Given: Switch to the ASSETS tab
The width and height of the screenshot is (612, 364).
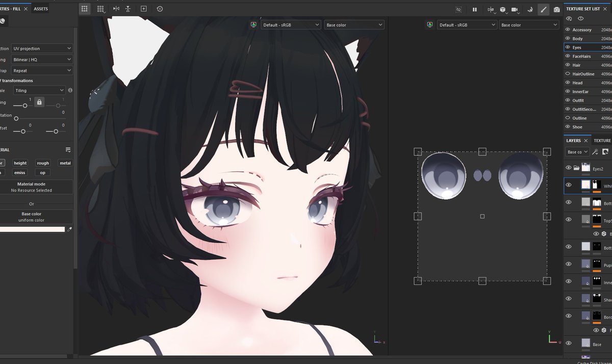Looking at the screenshot, I should [x=41, y=9].
